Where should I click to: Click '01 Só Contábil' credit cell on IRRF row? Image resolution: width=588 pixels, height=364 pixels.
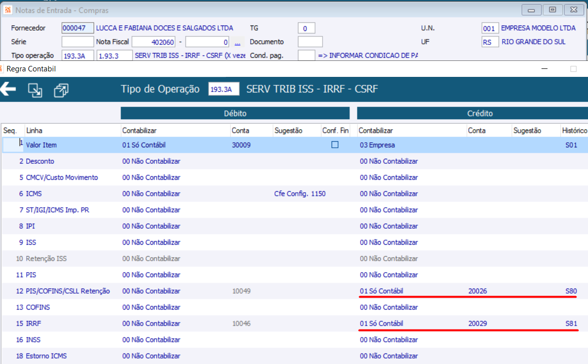coord(381,323)
